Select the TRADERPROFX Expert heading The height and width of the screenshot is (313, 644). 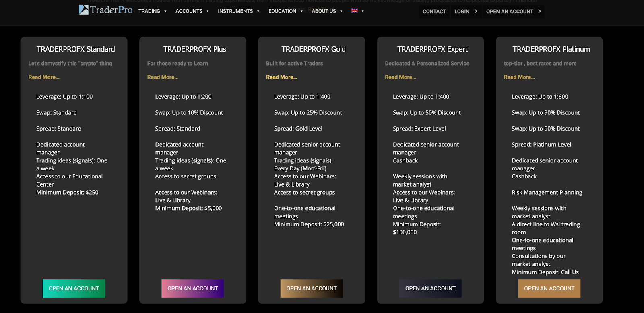coord(432,49)
